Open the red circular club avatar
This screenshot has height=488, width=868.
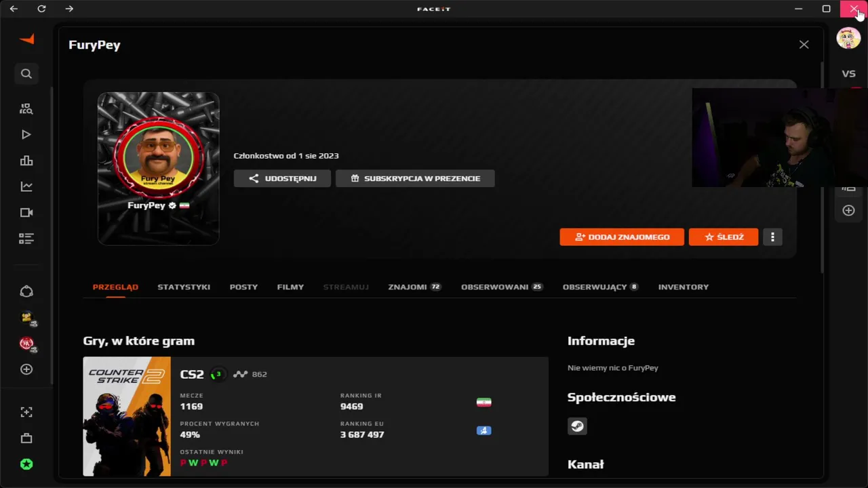tap(27, 344)
